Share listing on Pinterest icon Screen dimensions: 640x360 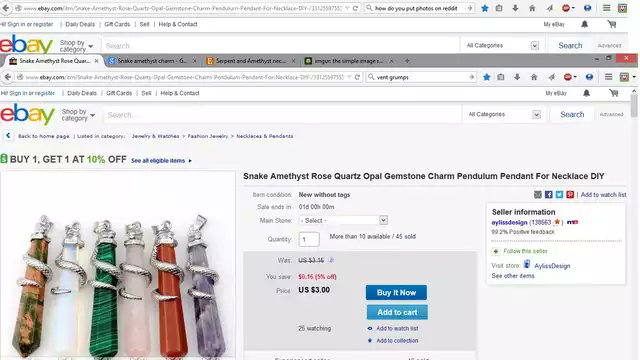click(570, 195)
